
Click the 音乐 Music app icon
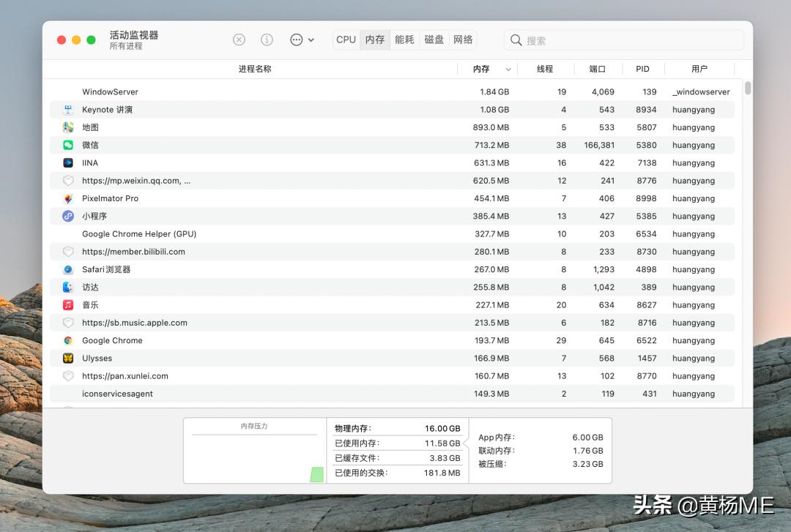click(x=68, y=304)
